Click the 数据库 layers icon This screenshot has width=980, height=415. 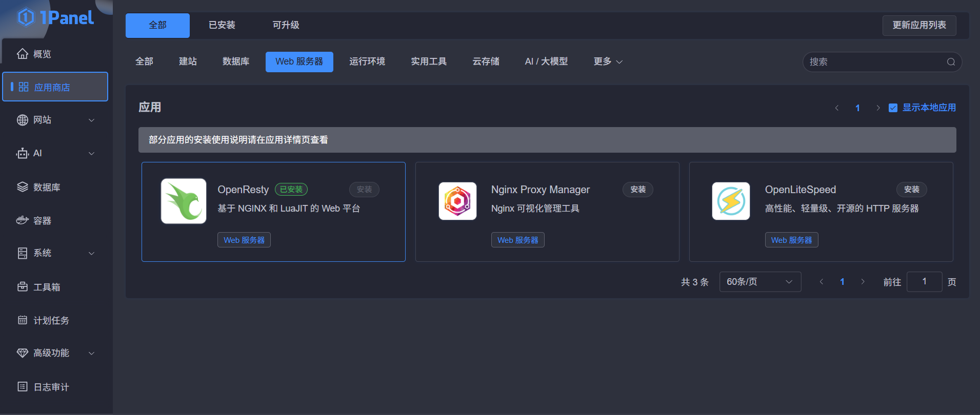23,187
